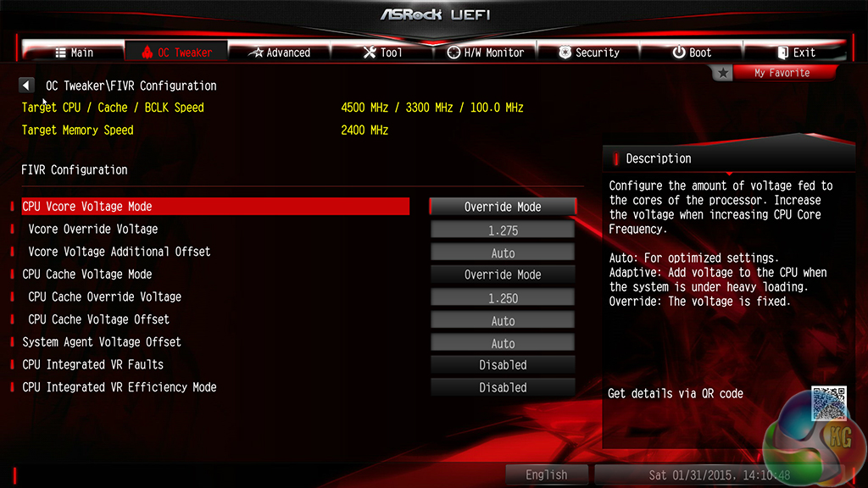Image resolution: width=868 pixels, height=488 pixels.
Task: Click the H/W Monitor gauge icon
Action: pyautogui.click(x=453, y=53)
